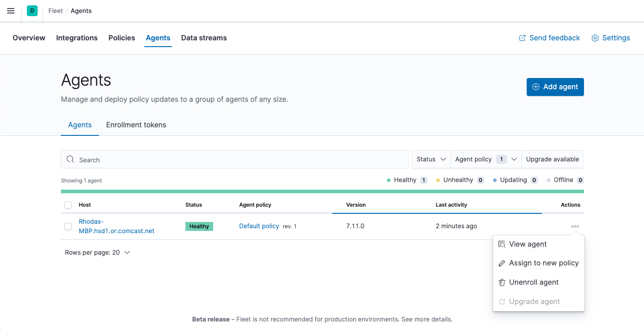Switch to the Enrollment tokens tab
644x330 pixels.
click(x=136, y=125)
